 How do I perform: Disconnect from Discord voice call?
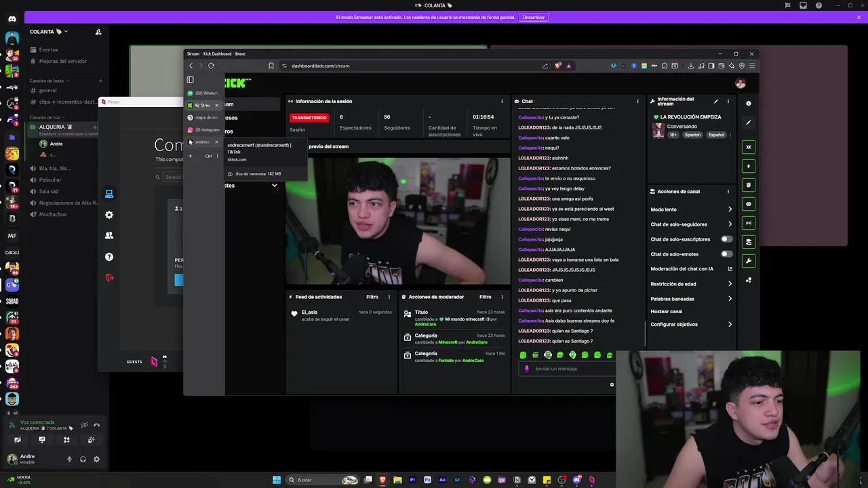tap(96, 425)
